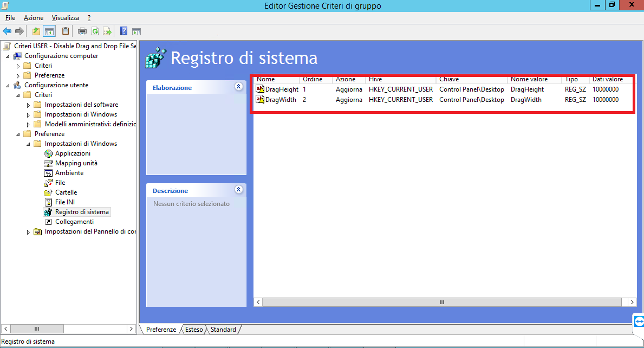Click DragHeight row HKEY_CURRENT_USER cell

coord(401,89)
